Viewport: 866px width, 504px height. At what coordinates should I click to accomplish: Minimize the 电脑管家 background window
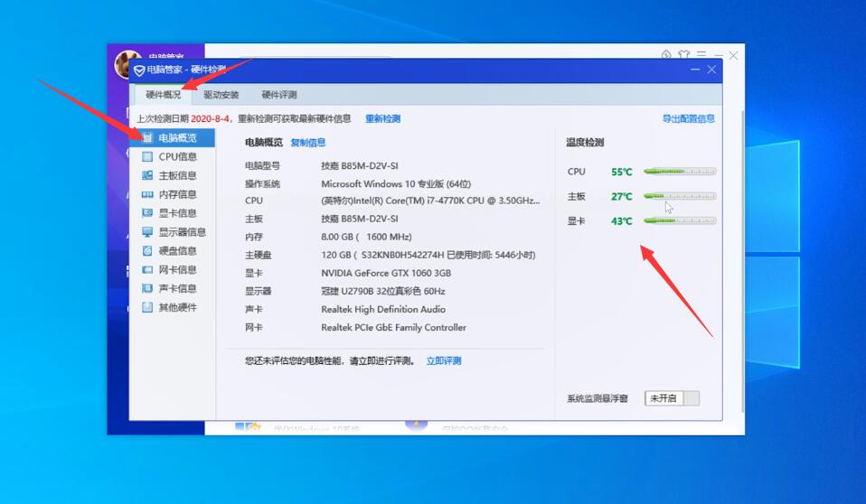718,55
